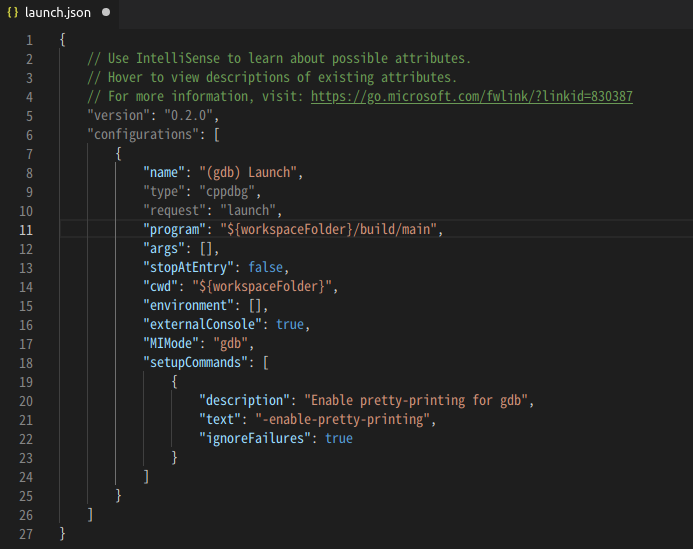Click the "Use IntelliSense" comment on line 2

279,58
